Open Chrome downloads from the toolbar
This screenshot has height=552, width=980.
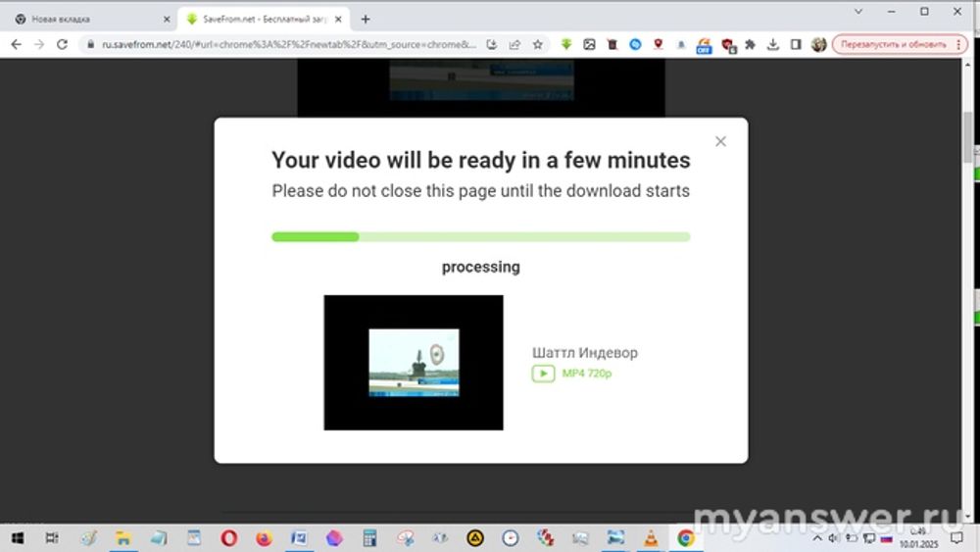pyautogui.click(x=773, y=44)
